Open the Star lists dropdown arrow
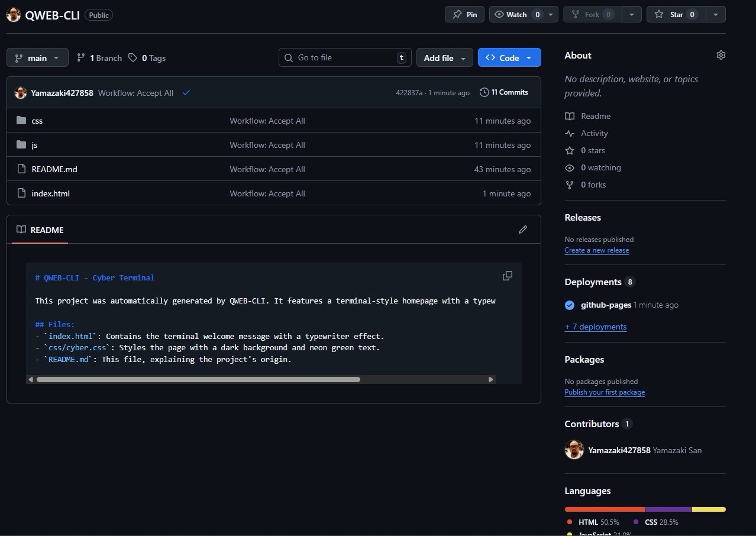The width and height of the screenshot is (756, 536). [716, 14]
